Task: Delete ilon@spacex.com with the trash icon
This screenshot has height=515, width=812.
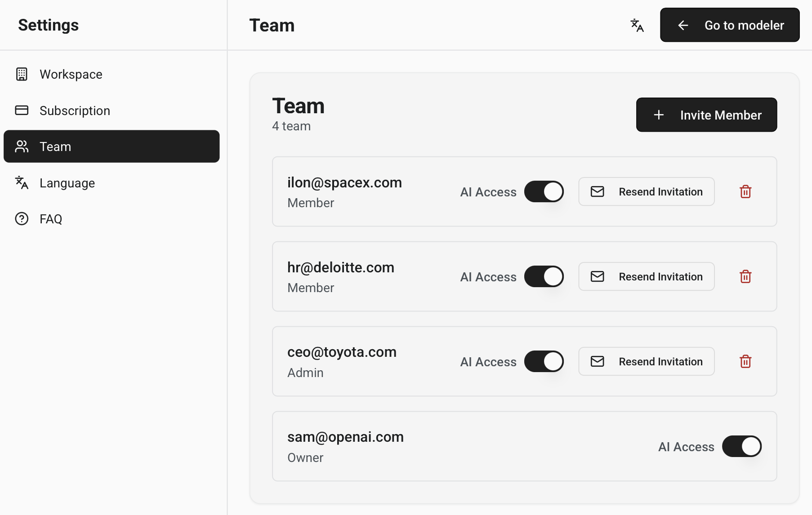Action: 745,191
